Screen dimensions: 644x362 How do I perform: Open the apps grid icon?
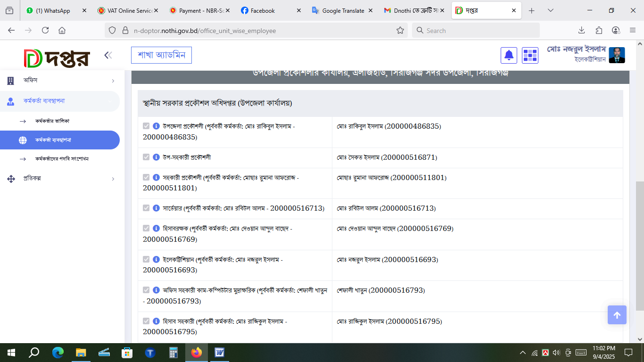click(530, 55)
